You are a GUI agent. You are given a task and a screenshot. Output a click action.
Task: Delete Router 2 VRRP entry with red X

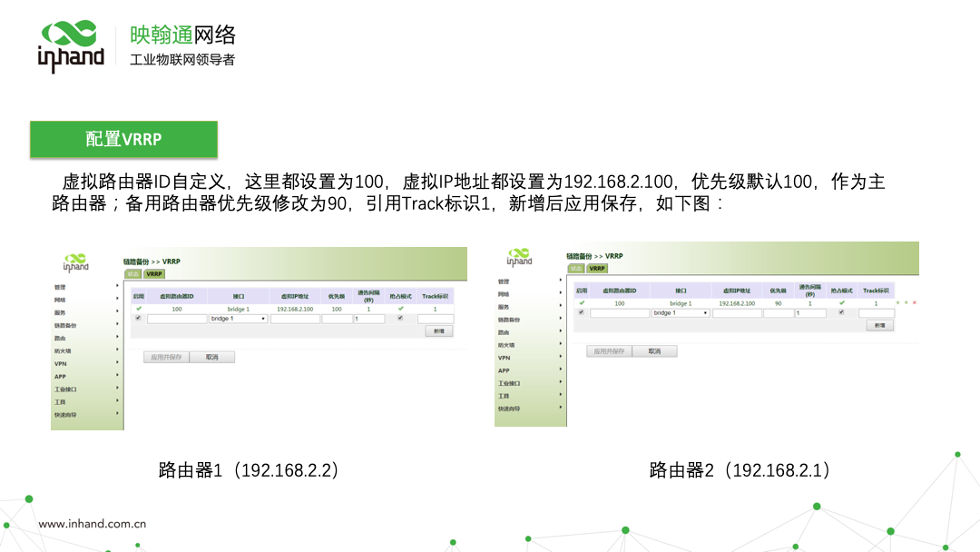pos(914,302)
